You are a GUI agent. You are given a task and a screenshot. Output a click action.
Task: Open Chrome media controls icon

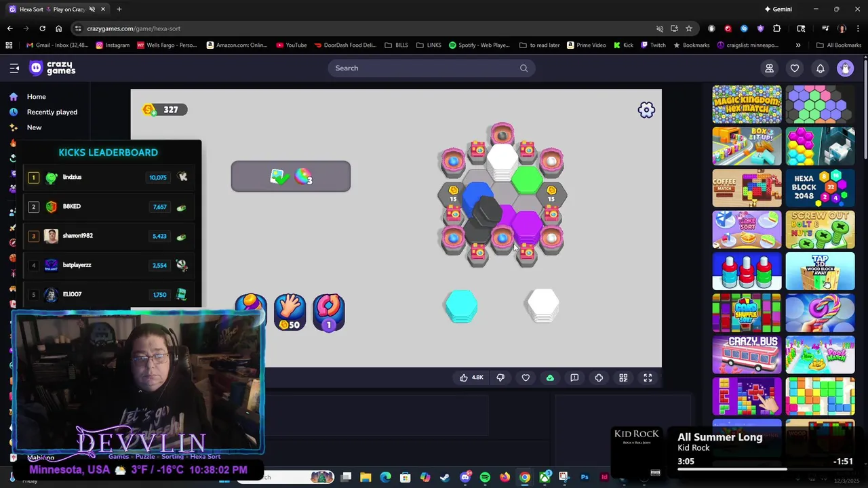coord(825,28)
